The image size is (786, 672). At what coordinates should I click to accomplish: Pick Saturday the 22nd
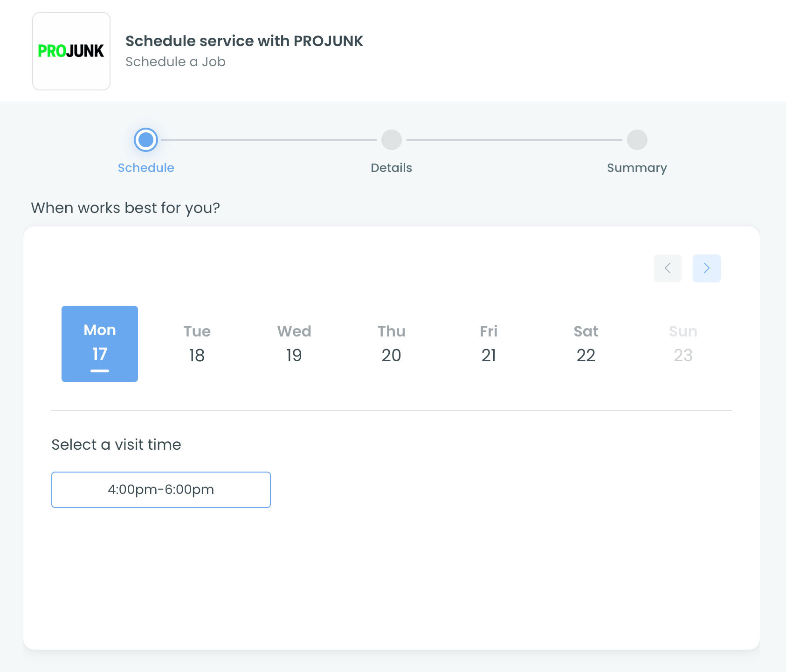coord(586,344)
